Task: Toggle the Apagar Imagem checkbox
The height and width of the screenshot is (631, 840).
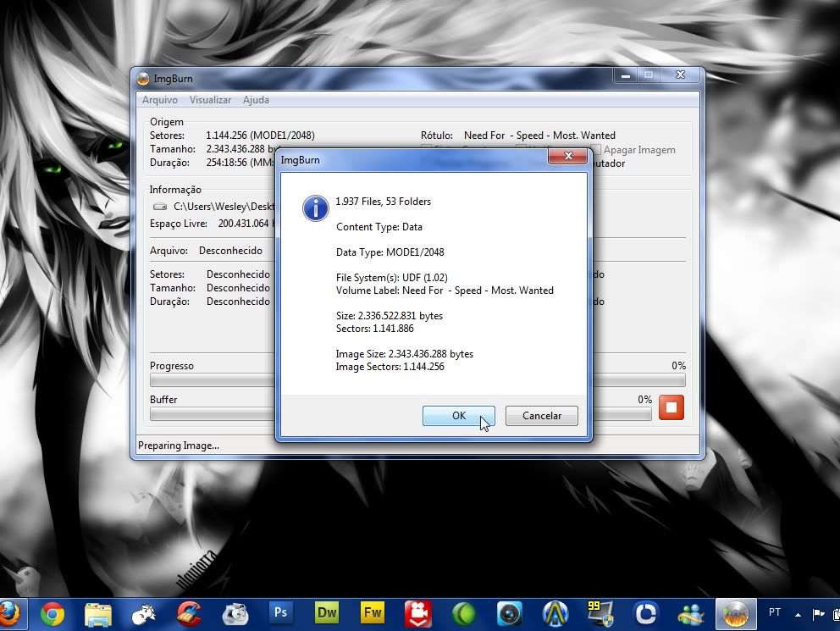Action: (595, 150)
